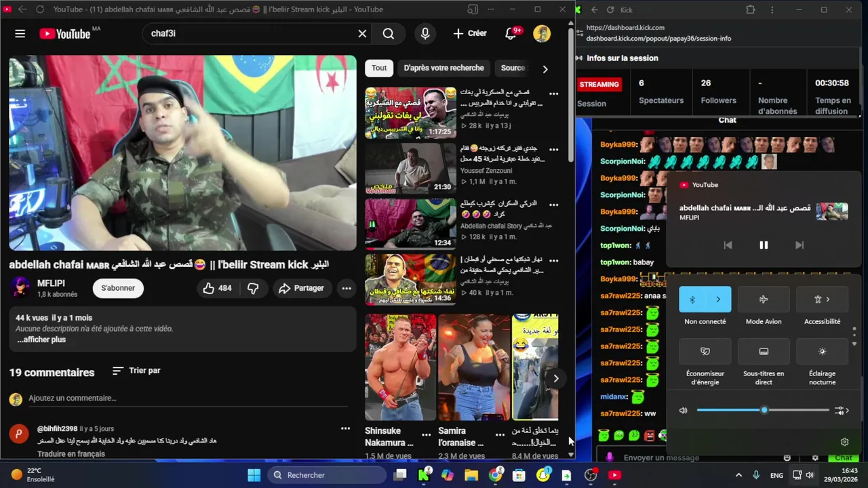Advance the Shorts shelf with next arrow
Screen dimensions: 868x488
(x=555, y=378)
